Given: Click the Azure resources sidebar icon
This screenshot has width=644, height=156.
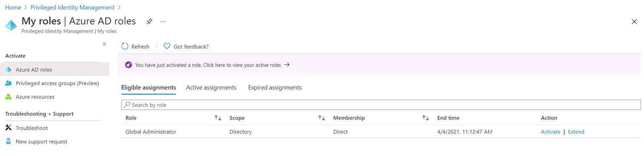Looking at the screenshot, I should [9, 97].
